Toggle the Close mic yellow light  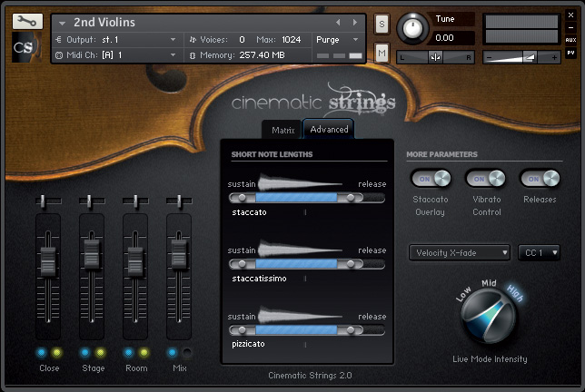tap(56, 352)
